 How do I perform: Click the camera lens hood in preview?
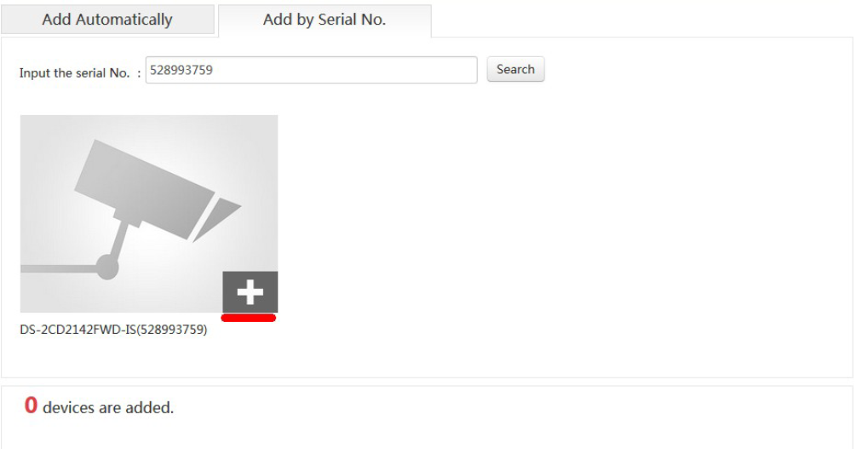(x=216, y=220)
